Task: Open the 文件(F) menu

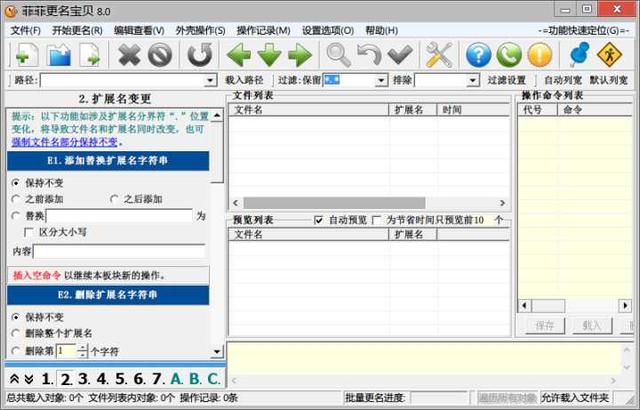Action: (25, 31)
